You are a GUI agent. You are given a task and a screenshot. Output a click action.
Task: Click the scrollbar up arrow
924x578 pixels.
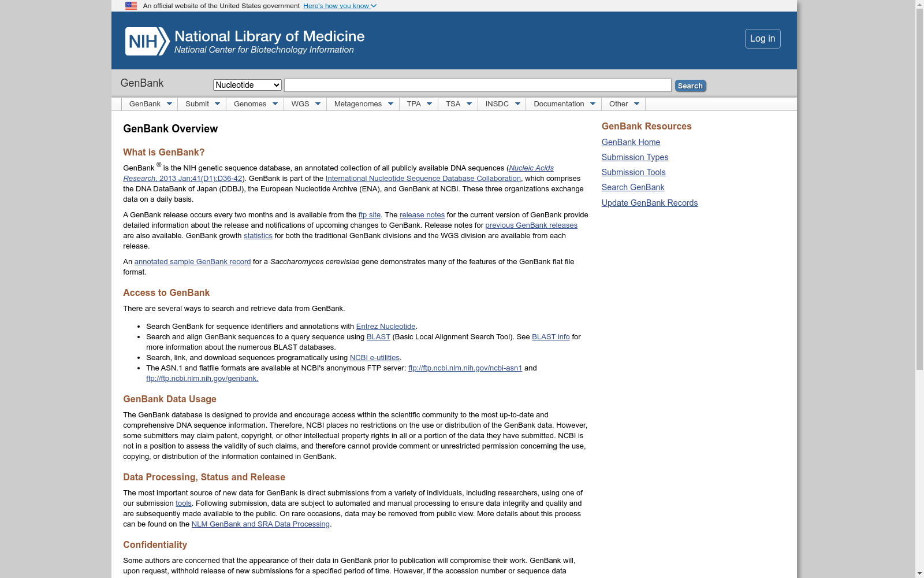[x=919, y=4]
